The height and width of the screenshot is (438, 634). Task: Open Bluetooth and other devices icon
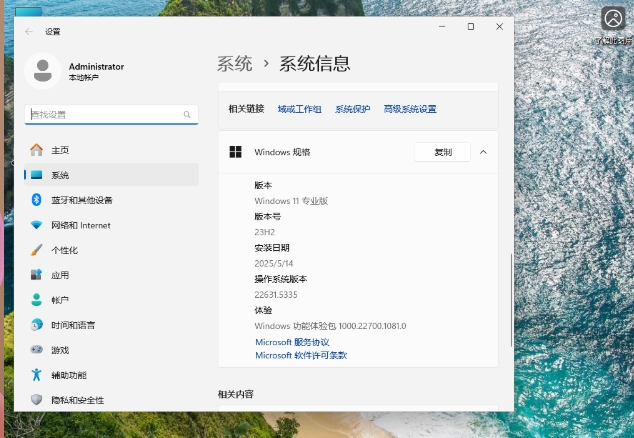[x=37, y=200]
